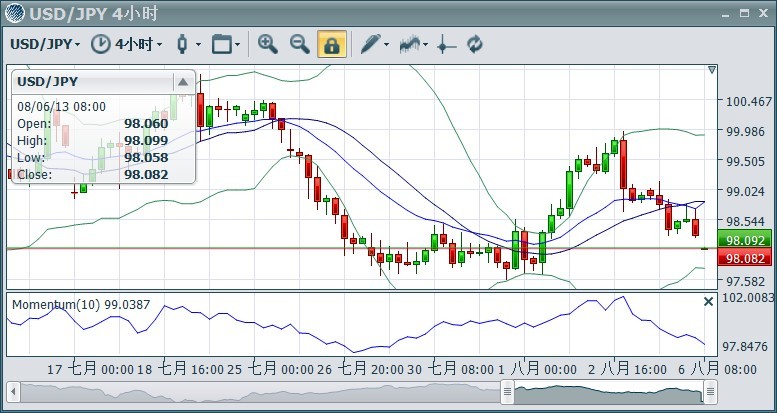777x413 pixels.
Task: Click the 1 八月 00:00 time label
Action: [x=537, y=369]
